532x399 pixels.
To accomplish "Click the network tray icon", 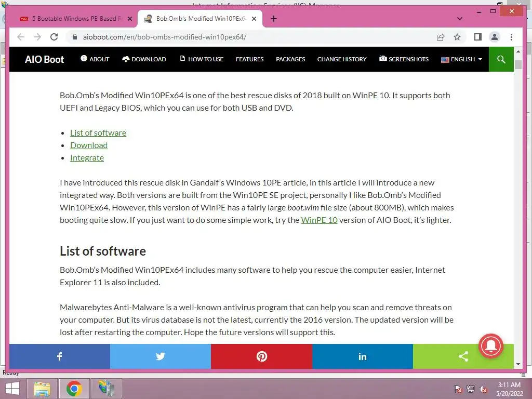I will point(471,389).
